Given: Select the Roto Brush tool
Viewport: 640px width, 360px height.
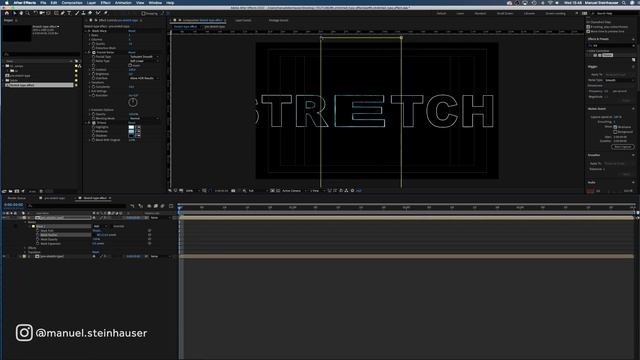Looking at the screenshot, I should coord(98,13).
